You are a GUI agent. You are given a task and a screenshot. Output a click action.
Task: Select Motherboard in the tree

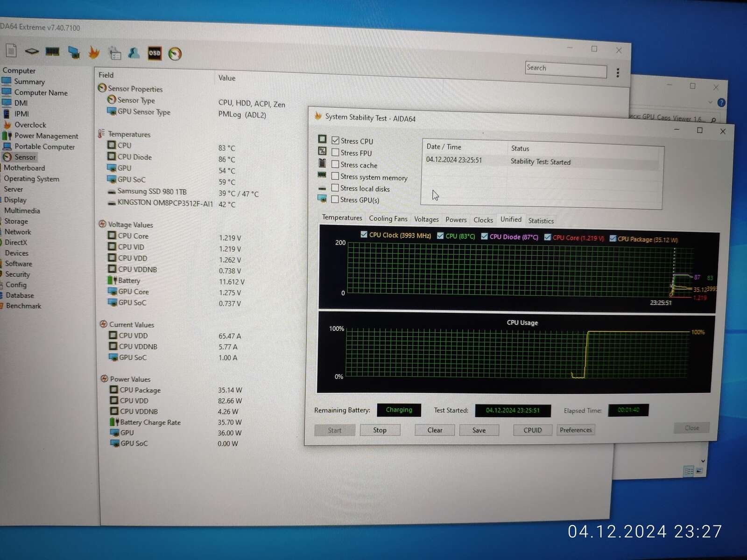[x=24, y=168]
